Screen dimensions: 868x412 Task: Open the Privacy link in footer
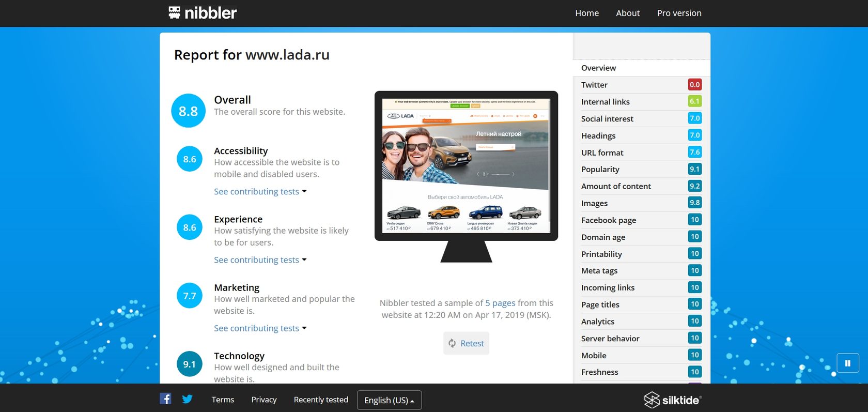pos(264,400)
